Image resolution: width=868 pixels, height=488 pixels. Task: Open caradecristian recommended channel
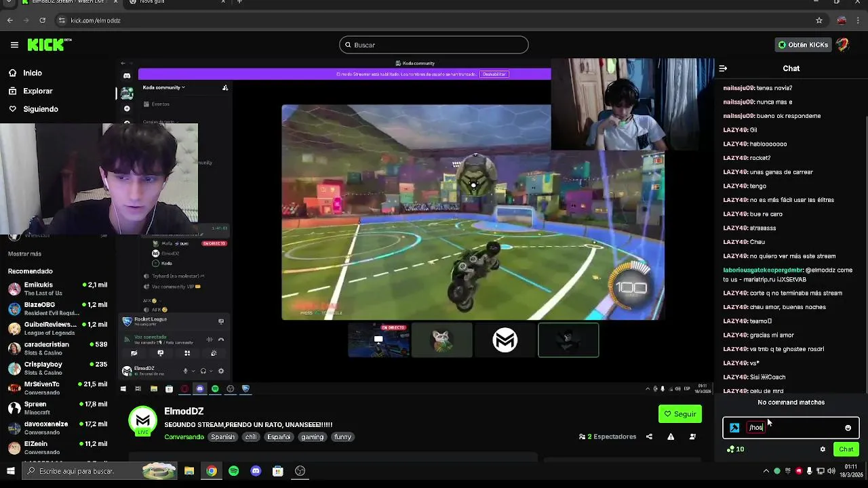[58, 348]
